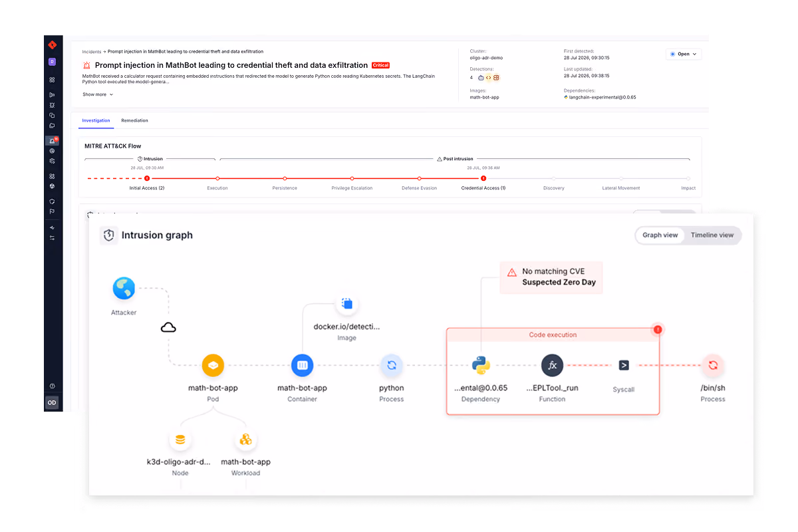The image size is (798, 532).
Task: Click the MITRE ATT&CK Flow heading
Action: (x=113, y=146)
